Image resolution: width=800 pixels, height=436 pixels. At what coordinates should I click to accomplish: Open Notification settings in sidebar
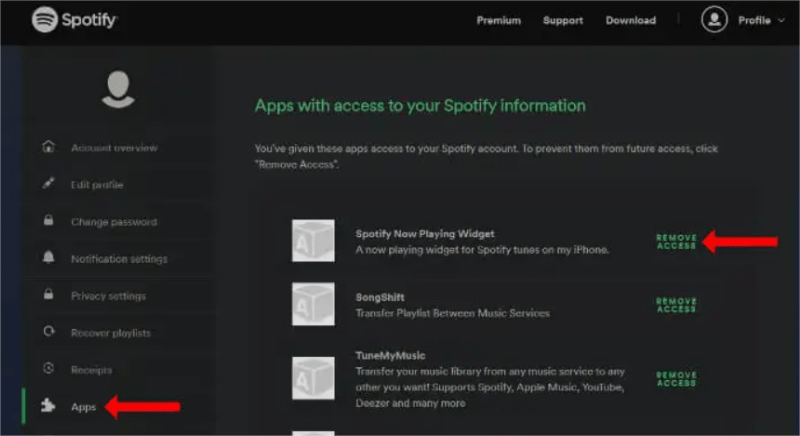click(x=119, y=259)
